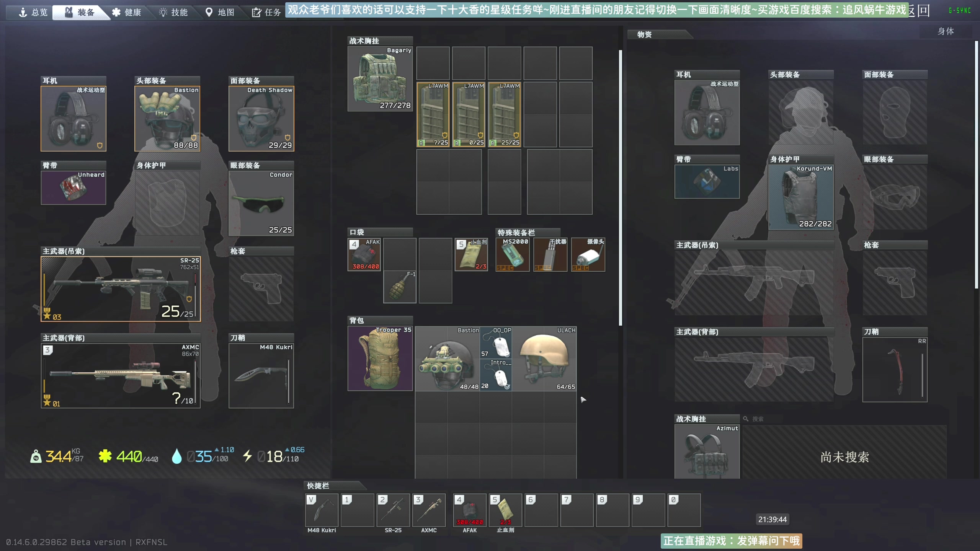Click quick bar slot 3 with AXMC

tap(429, 510)
